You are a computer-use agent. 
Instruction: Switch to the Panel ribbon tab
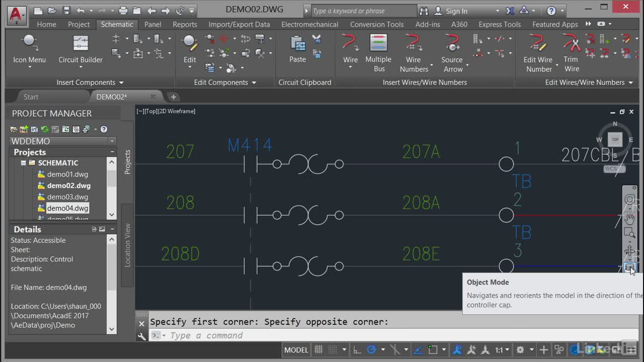tap(152, 24)
